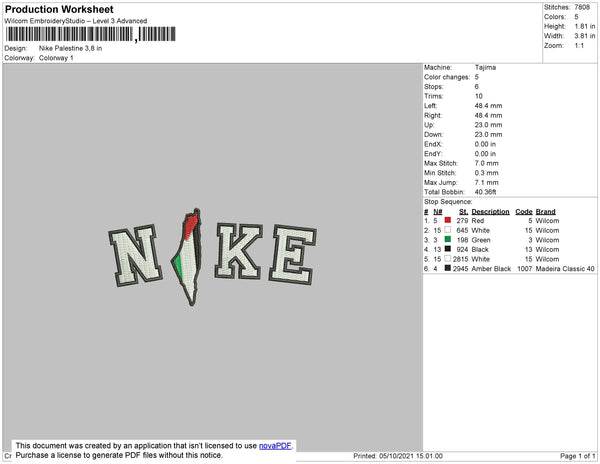The height and width of the screenshot is (464, 600).
Task: Click the 'Green' description in row 3
Action: pos(481,240)
